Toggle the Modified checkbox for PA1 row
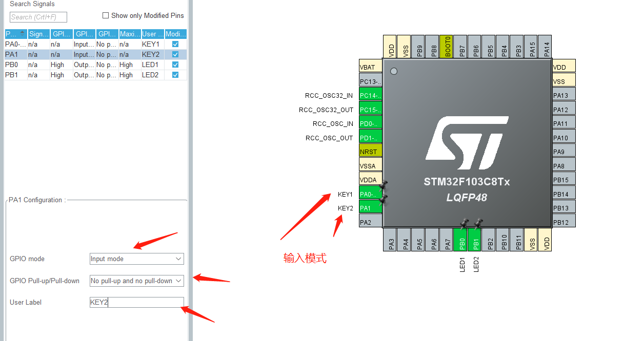The image size is (644, 341). tap(175, 54)
